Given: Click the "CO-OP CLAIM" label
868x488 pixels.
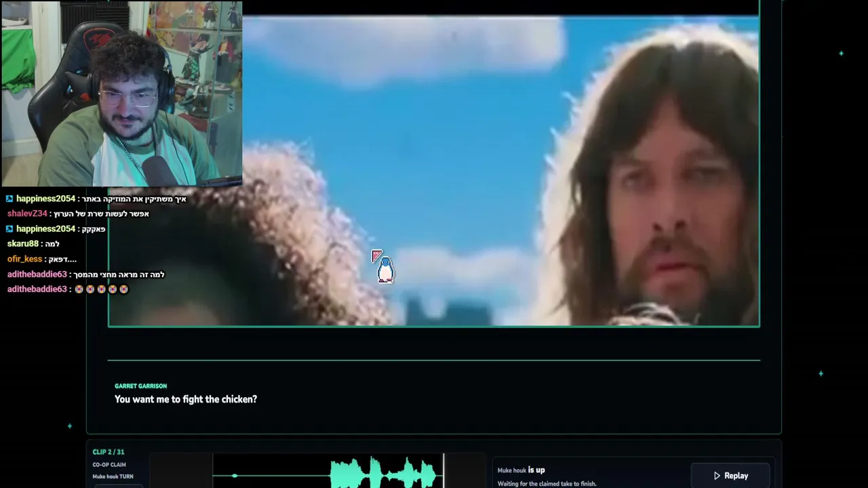Looking at the screenshot, I should point(109,465).
